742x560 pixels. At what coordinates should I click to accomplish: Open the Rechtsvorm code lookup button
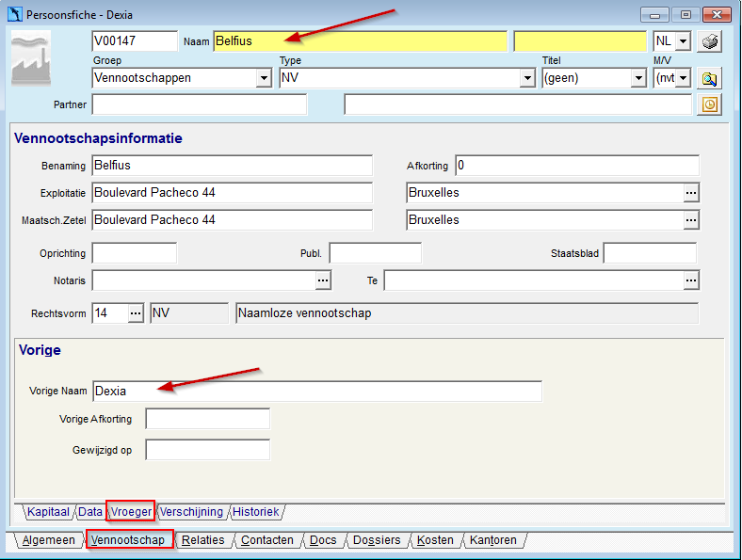(136, 313)
